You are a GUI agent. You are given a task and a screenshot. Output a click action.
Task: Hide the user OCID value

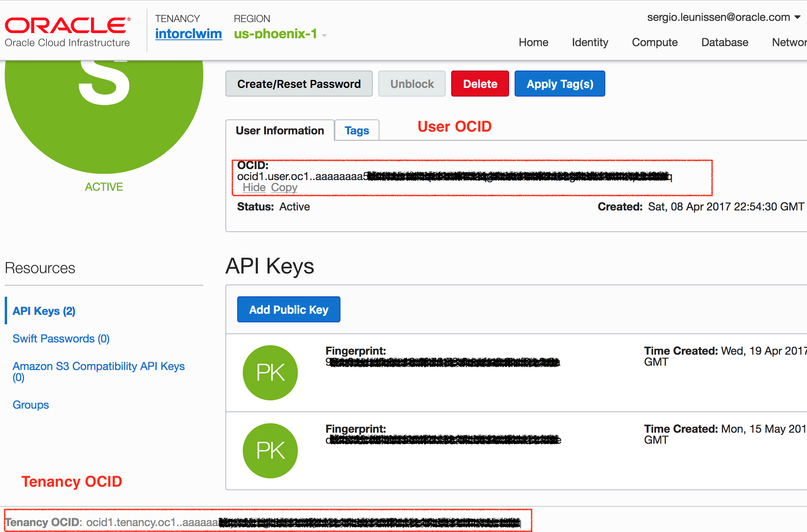coord(254,188)
